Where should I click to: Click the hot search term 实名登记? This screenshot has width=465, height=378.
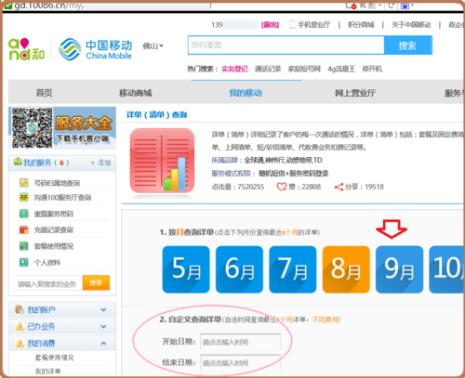(235, 69)
